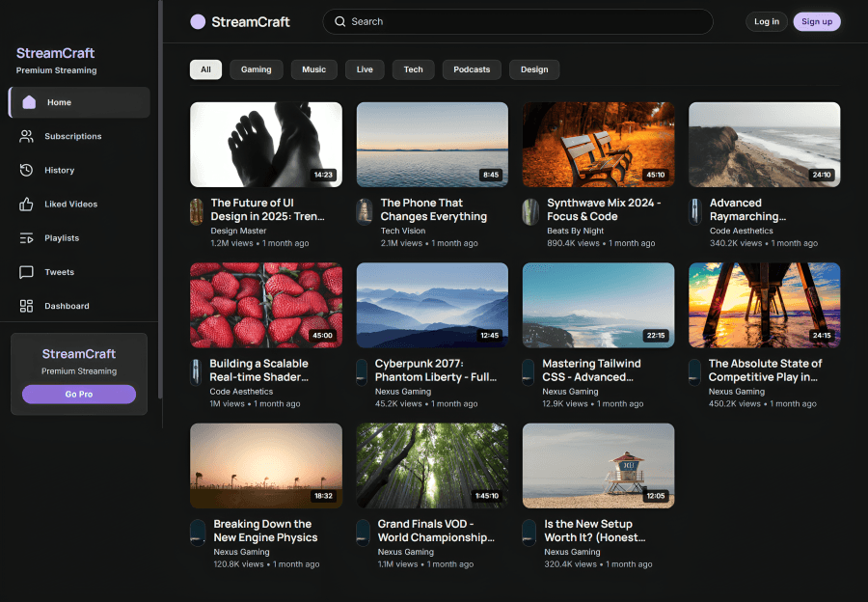Screen dimensions: 868x602
Task: Select the All filter chip
Action: [206, 69]
